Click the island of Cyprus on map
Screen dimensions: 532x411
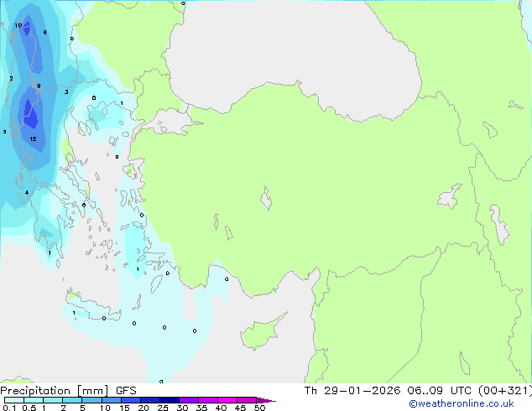tap(261, 333)
